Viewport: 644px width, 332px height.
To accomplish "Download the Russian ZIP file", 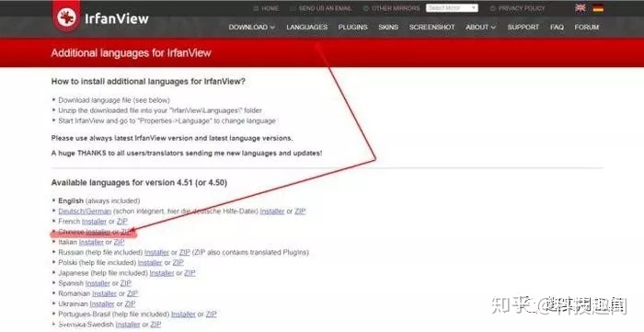I will tap(185, 252).
